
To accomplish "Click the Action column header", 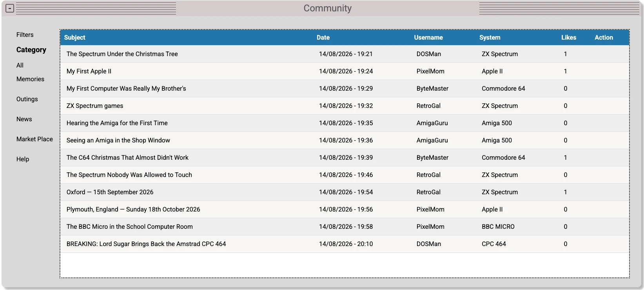I will click(604, 37).
